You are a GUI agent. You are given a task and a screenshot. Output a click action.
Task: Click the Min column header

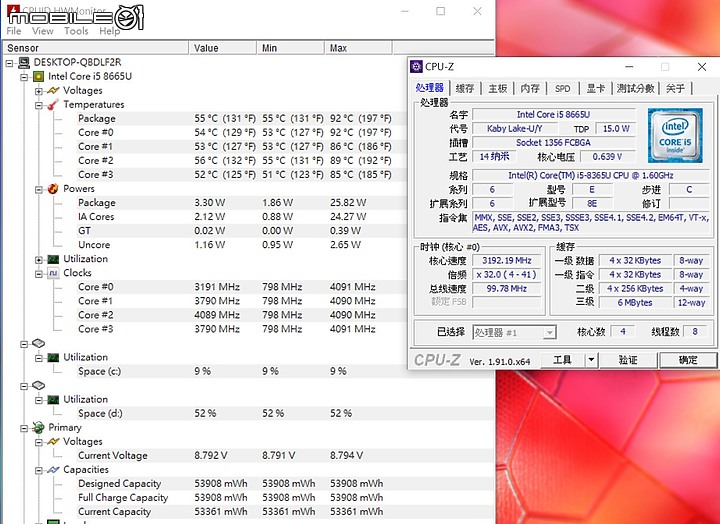point(290,48)
